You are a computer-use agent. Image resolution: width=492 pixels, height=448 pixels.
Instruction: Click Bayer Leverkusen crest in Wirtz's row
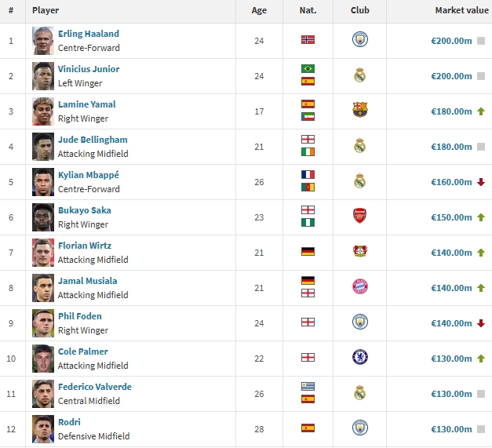coord(359,252)
